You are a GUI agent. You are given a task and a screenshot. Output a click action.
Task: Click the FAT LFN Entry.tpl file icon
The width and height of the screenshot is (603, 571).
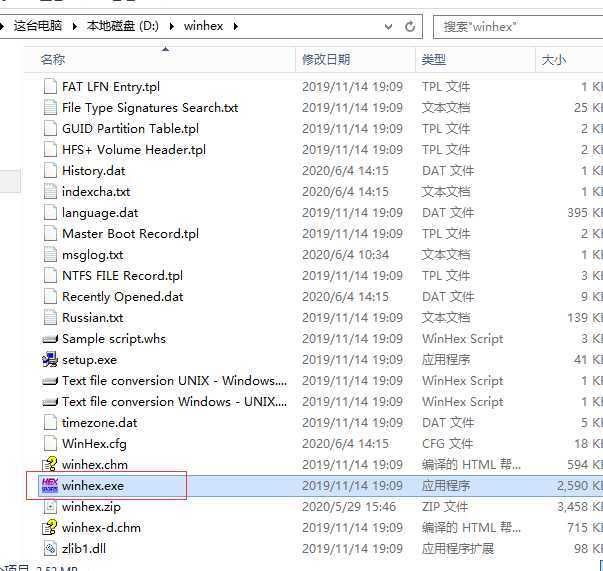(50, 87)
